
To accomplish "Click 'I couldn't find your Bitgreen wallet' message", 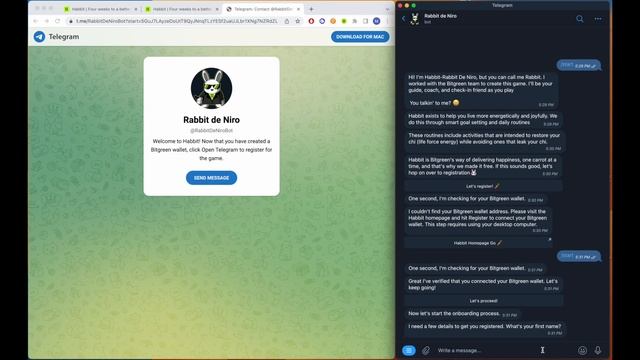I will pyautogui.click(x=478, y=221).
